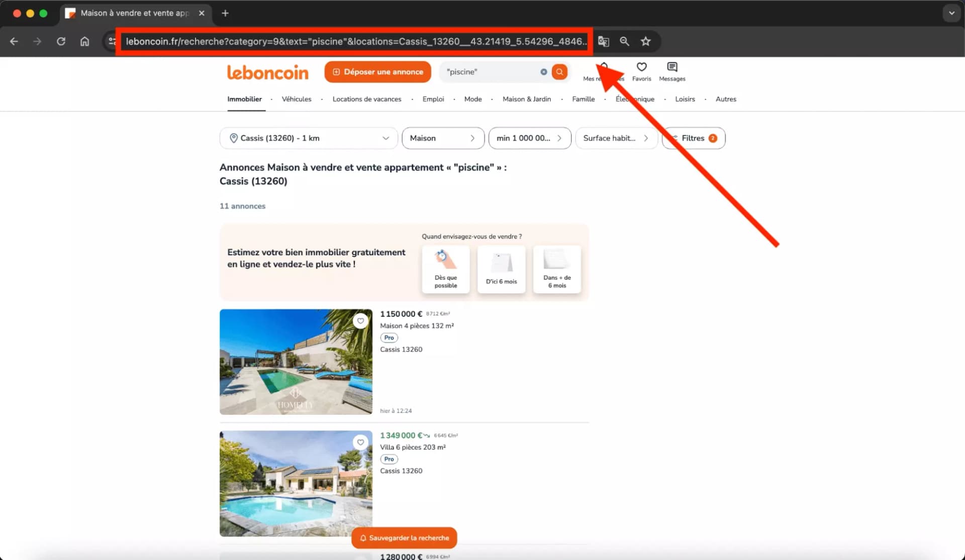
Task: Click the 1 150 000 € price
Action: click(x=401, y=314)
